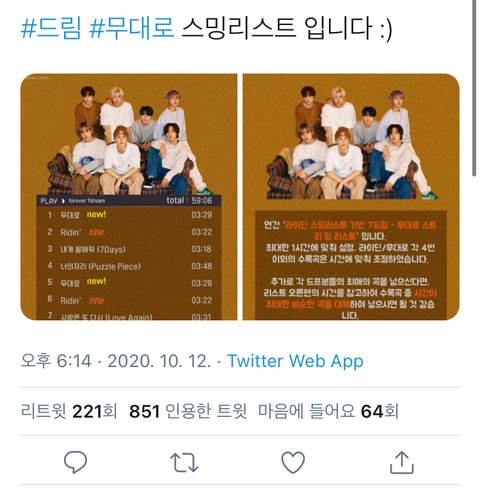Viewport: 480px width, 495px height.
Task: Like the tweet with heart icon
Action: (x=293, y=462)
